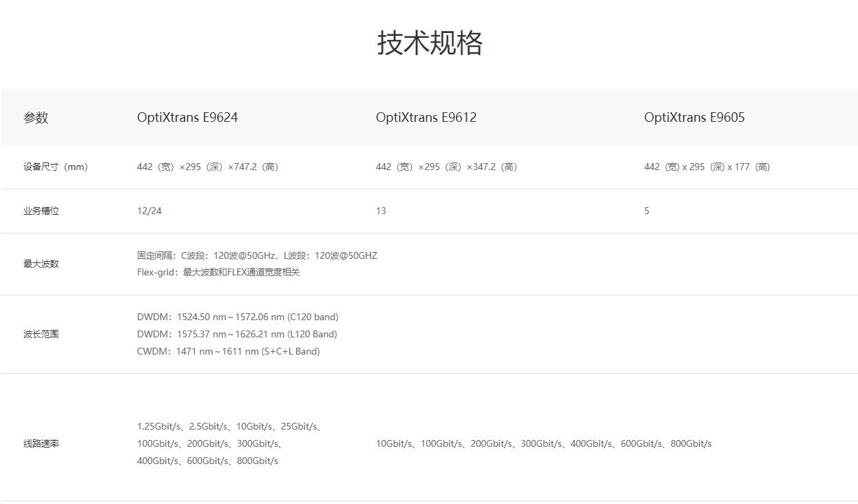Click the CWDM 1471 nm～1611 nm line

(229, 351)
